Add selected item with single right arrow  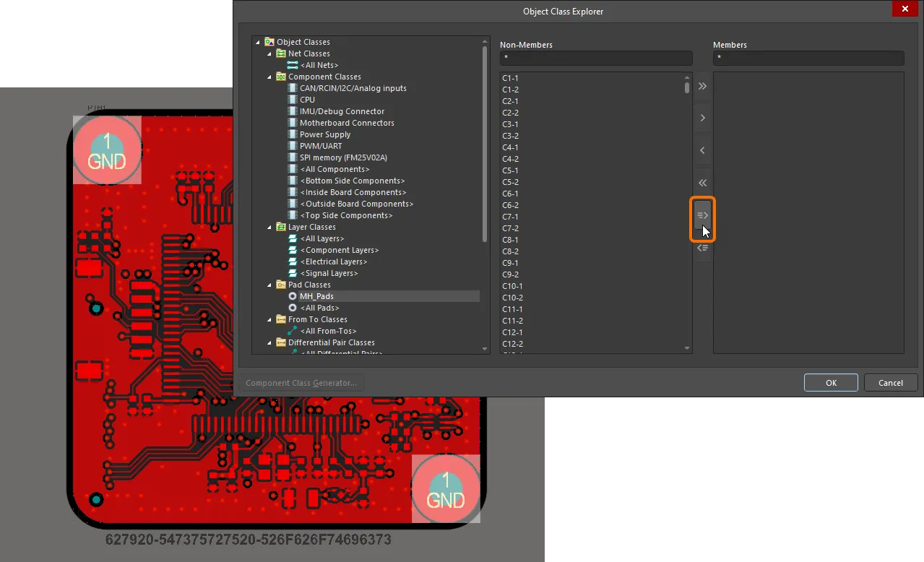pos(702,118)
